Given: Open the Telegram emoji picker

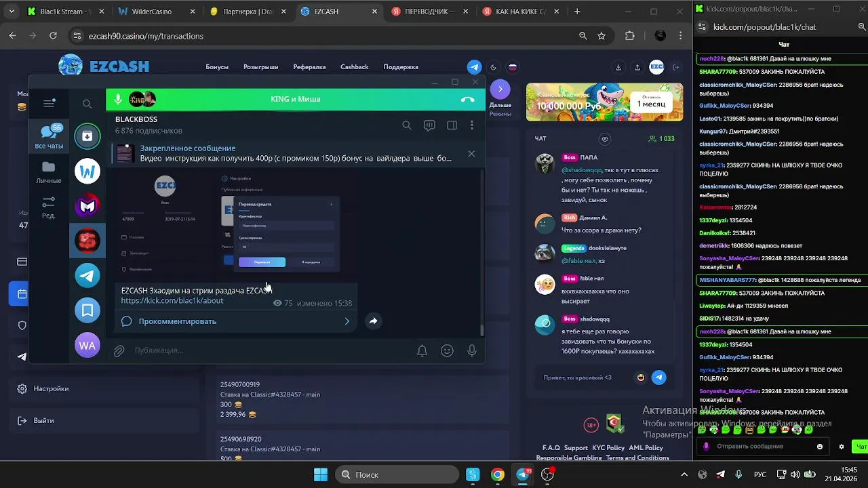Looking at the screenshot, I should (447, 350).
